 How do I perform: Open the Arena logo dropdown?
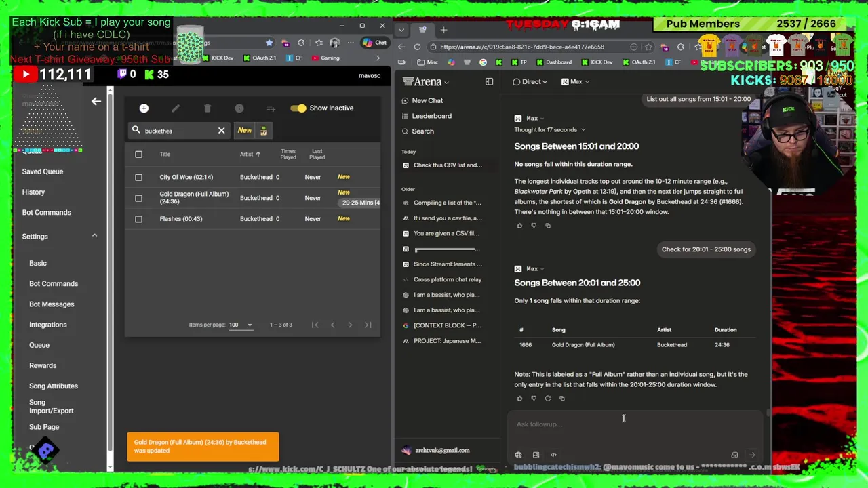426,81
